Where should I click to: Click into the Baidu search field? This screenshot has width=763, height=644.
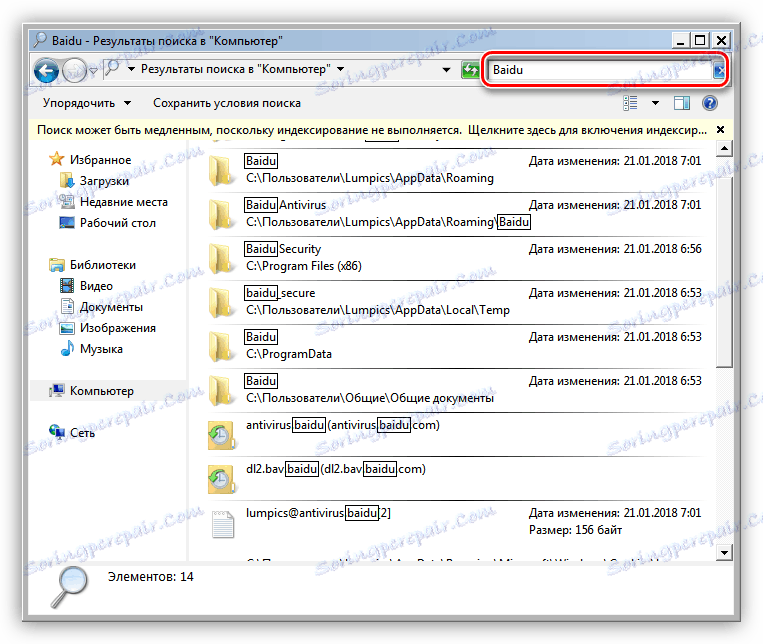[600, 70]
